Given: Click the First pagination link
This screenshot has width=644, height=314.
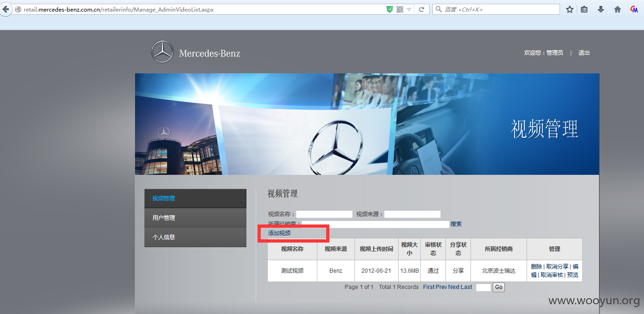Looking at the screenshot, I should pyautogui.click(x=429, y=287).
